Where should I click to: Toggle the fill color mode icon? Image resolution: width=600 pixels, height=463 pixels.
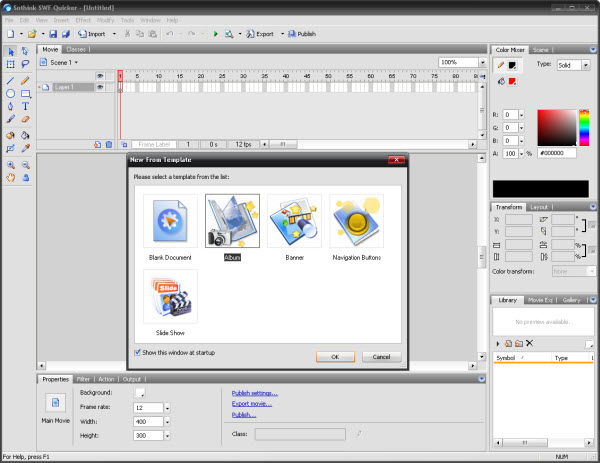(502, 80)
